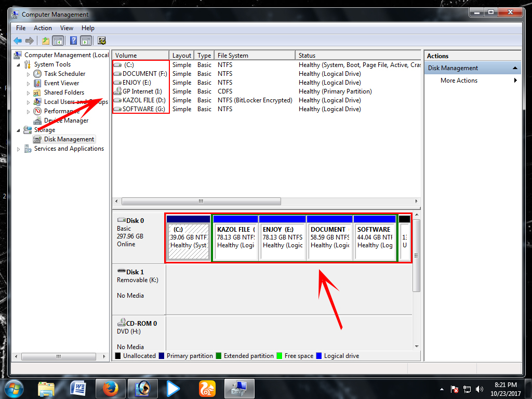Screen dimensions: 532x399
Task: Click the taskbar clock showing 8:21 PM
Action: tap(505, 389)
